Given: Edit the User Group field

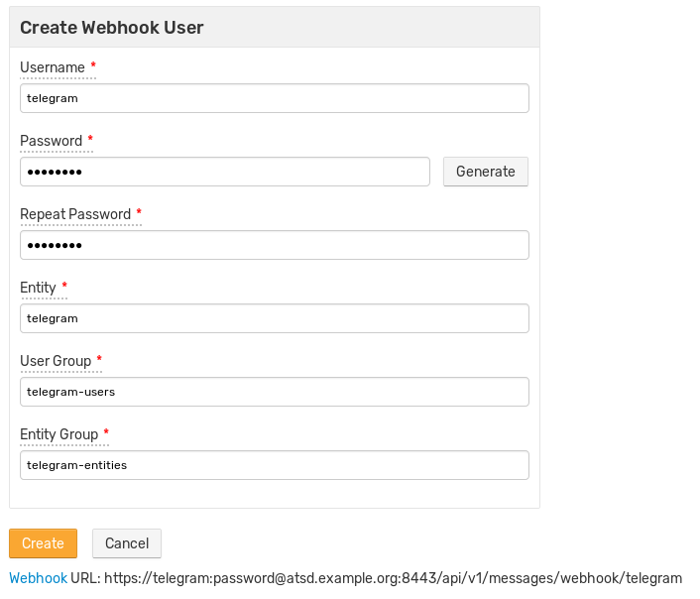Looking at the screenshot, I should 274,392.
